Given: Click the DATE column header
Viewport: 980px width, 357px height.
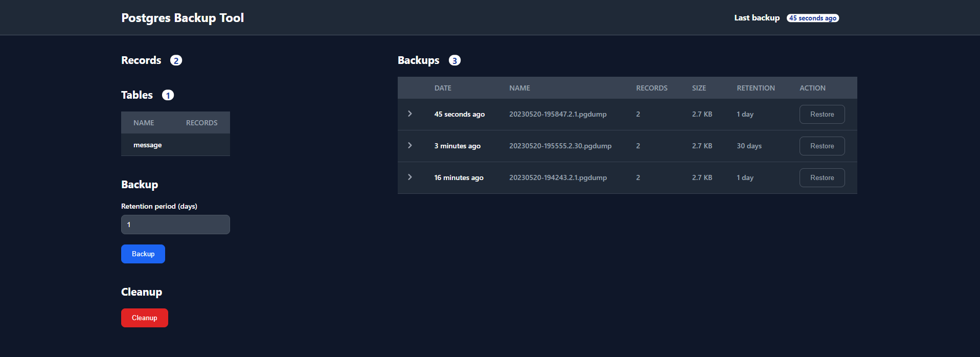Looking at the screenshot, I should click(x=443, y=88).
